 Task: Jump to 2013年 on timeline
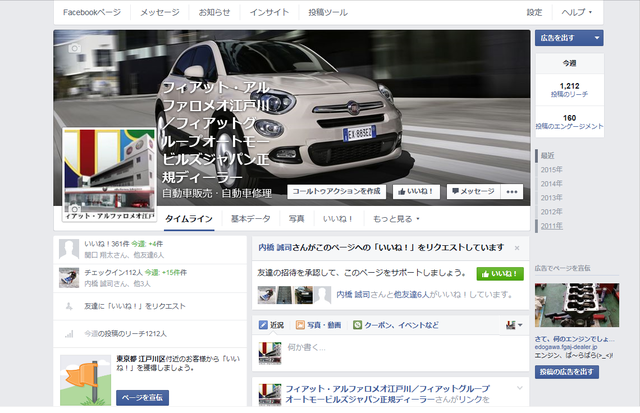(551, 198)
